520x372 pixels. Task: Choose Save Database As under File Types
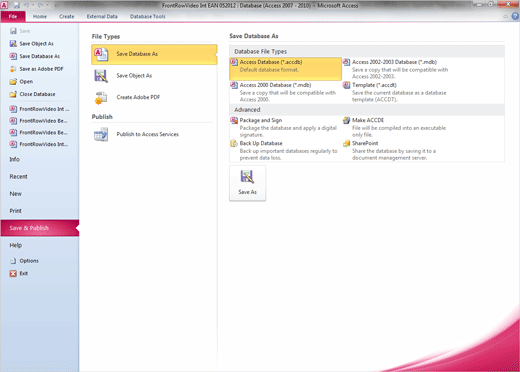[154, 54]
